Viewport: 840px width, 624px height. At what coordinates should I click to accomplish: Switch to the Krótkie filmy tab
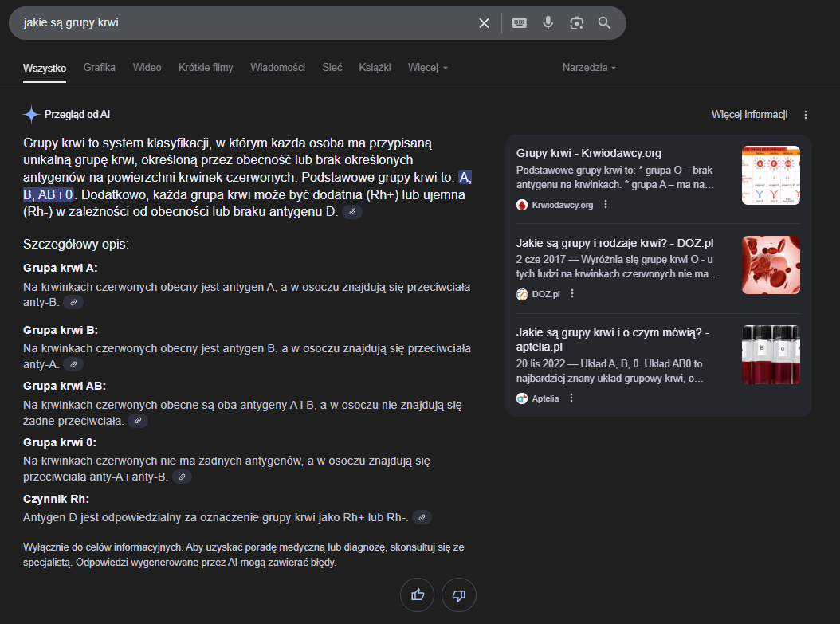206,68
